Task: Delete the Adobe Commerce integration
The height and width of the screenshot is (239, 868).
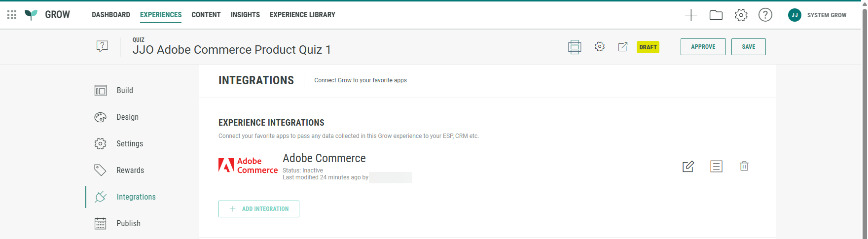Action: tap(744, 167)
